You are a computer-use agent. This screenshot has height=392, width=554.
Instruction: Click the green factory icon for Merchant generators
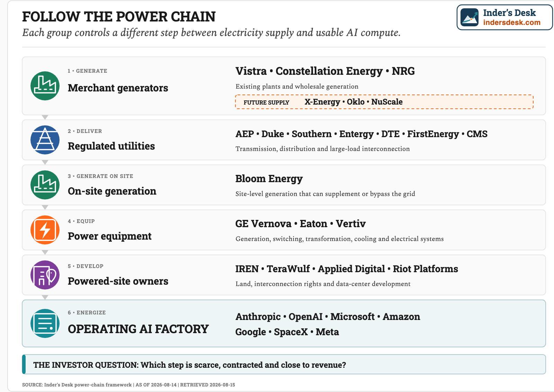pyautogui.click(x=45, y=86)
